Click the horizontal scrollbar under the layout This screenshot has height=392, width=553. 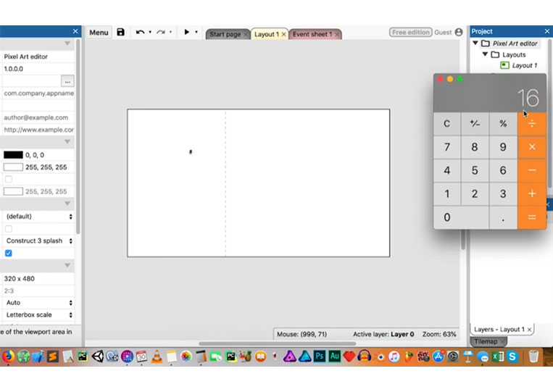(277, 343)
